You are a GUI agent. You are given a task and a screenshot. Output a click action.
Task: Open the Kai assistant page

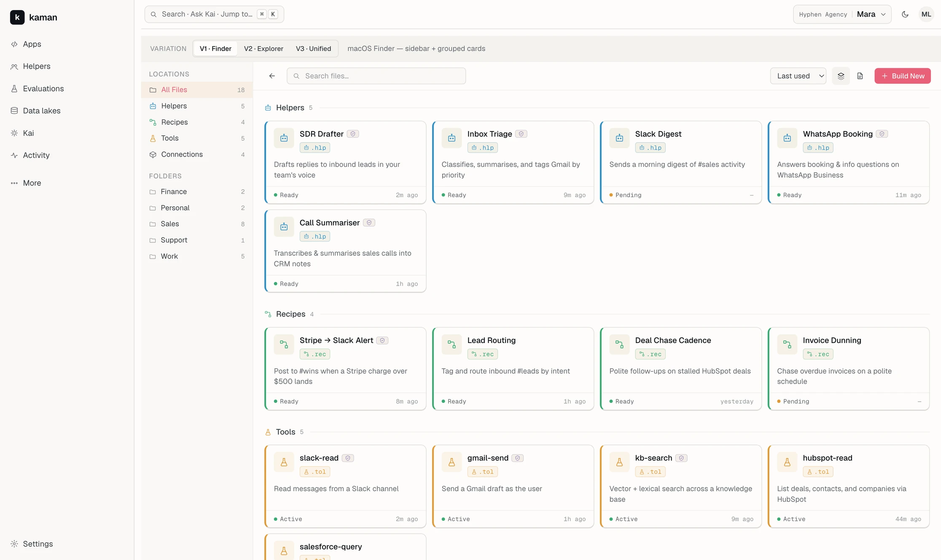[x=22, y=133]
